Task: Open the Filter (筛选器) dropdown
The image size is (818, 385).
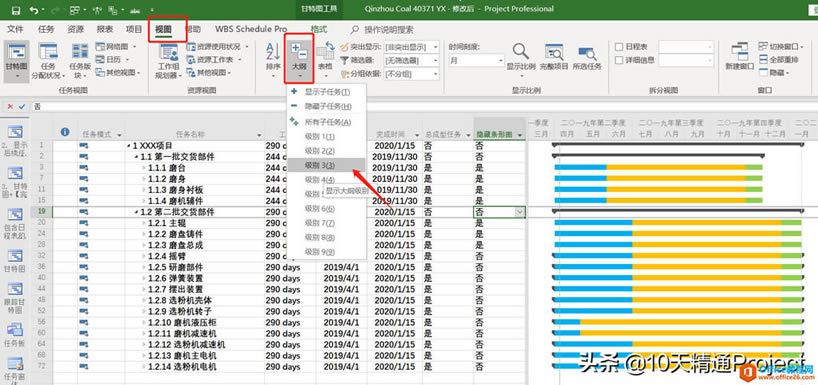Action: click(412, 61)
